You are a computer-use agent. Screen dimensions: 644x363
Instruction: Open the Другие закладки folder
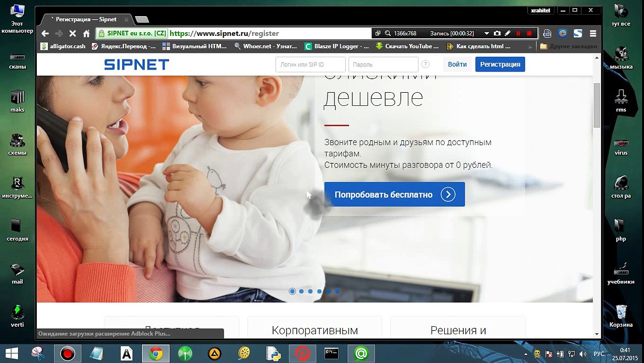pos(568,46)
